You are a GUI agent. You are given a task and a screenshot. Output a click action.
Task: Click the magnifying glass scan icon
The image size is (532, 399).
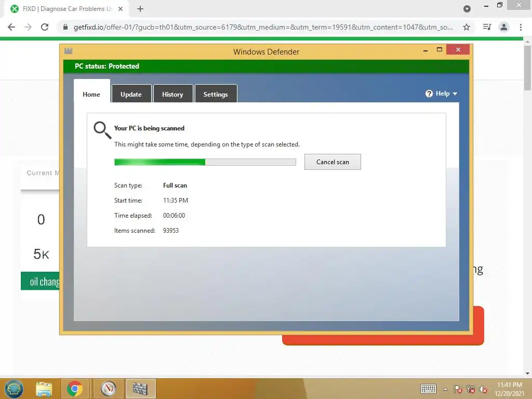[x=102, y=130]
